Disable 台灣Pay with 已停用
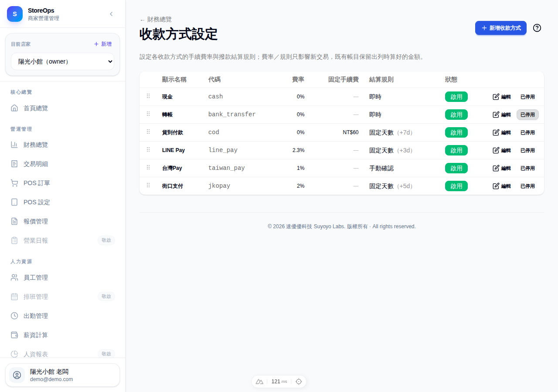 pyautogui.click(x=527, y=168)
